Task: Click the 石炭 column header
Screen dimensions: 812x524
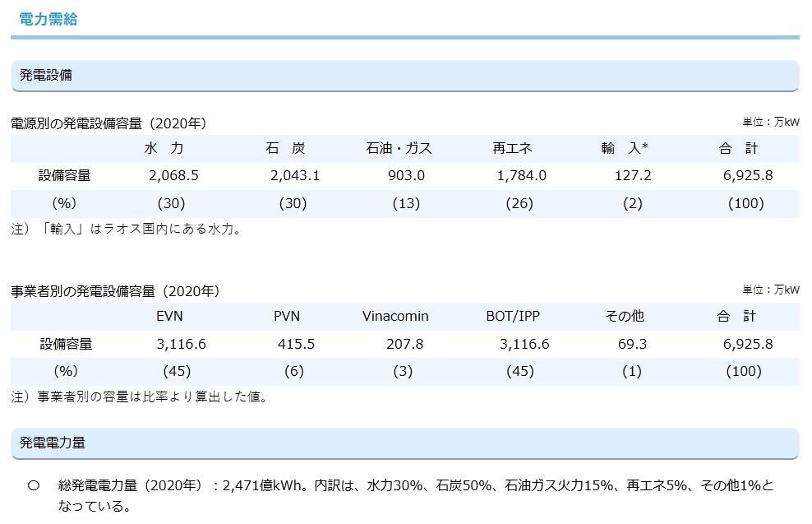Action: (x=285, y=149)
